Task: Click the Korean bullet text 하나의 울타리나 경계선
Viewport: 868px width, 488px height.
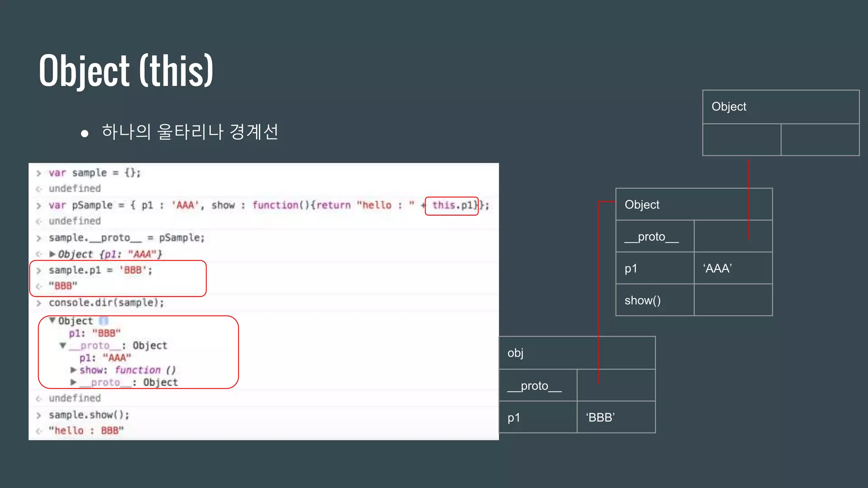Action: pyautogui.click(x=190, y=132)
